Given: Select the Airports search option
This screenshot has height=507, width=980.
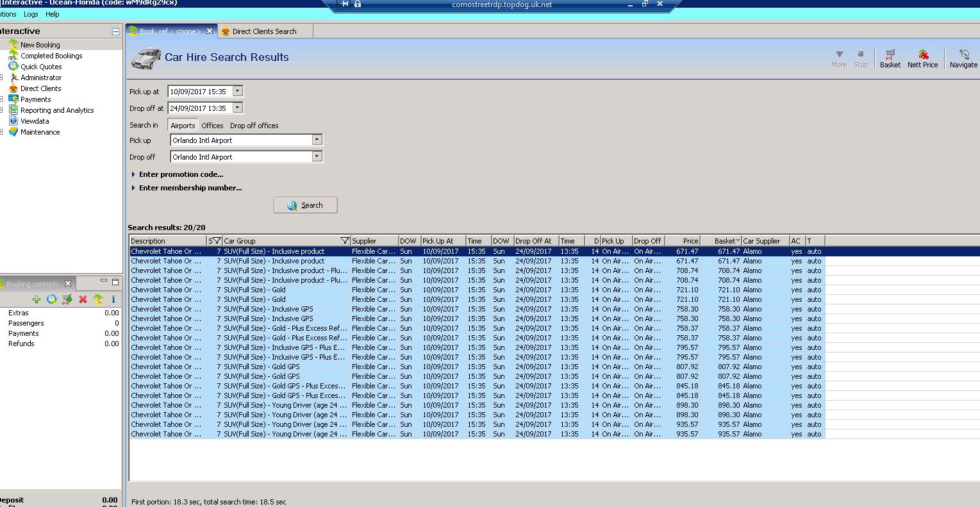Looking at the screenshot, I should click(x=183, y=126).
